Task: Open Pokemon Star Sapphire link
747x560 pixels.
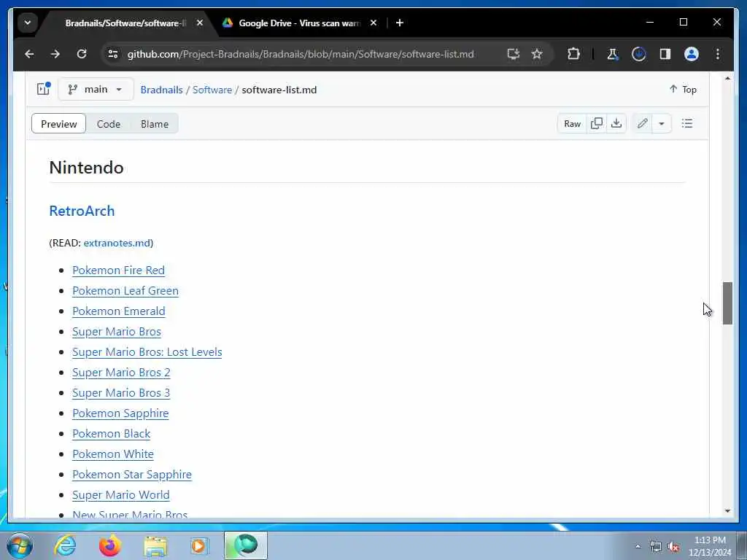Action: pyautogui.click(x=132, y=475)
